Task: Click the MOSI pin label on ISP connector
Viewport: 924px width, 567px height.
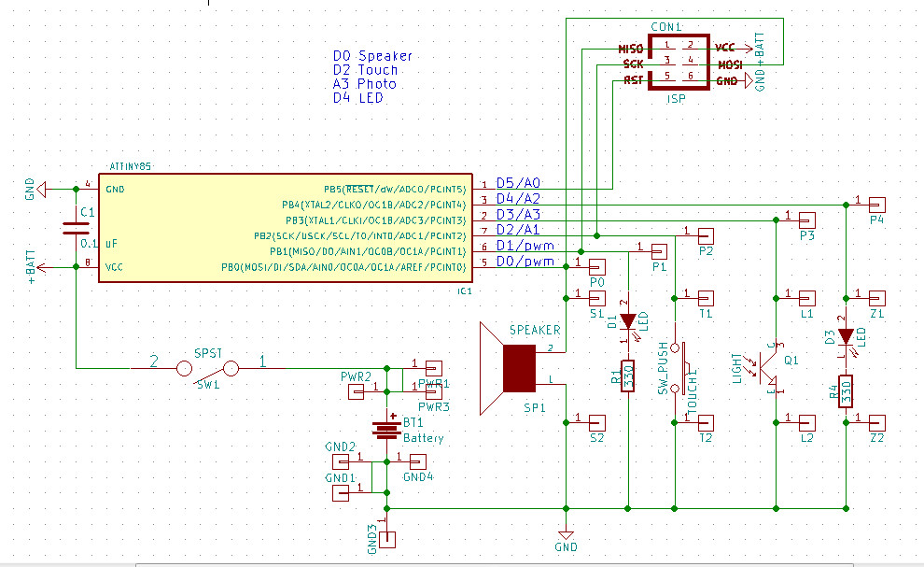Action: [x=730, y=64]
